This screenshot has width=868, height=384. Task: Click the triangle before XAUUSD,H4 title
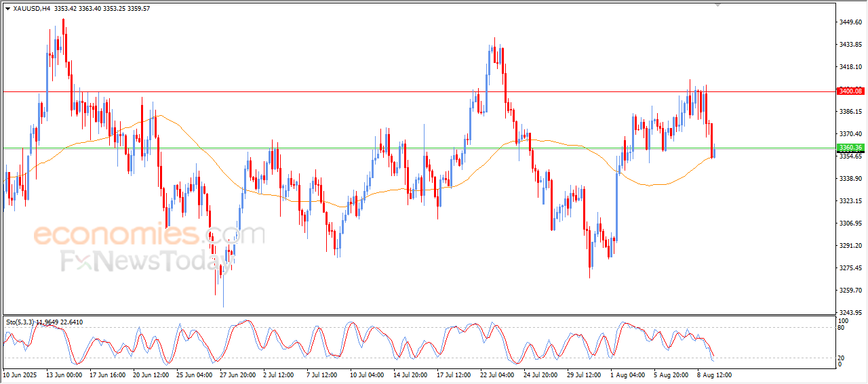coord(7,9)
